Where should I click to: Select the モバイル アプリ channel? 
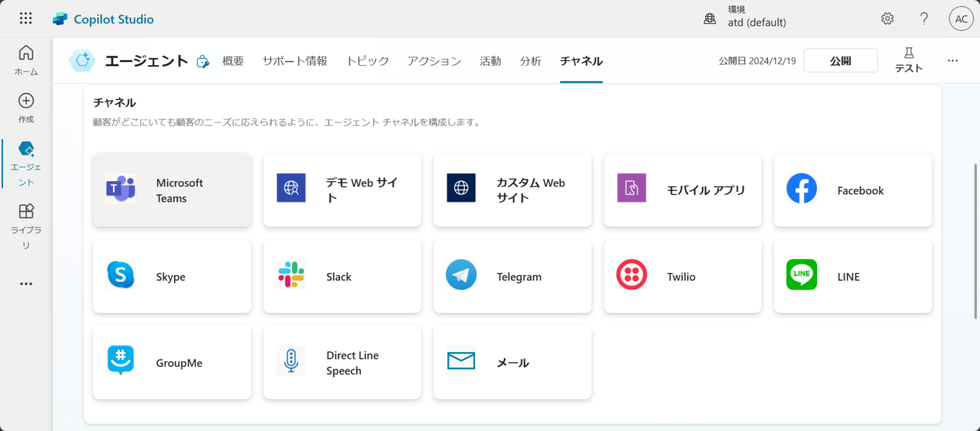[x=682, y=190]
